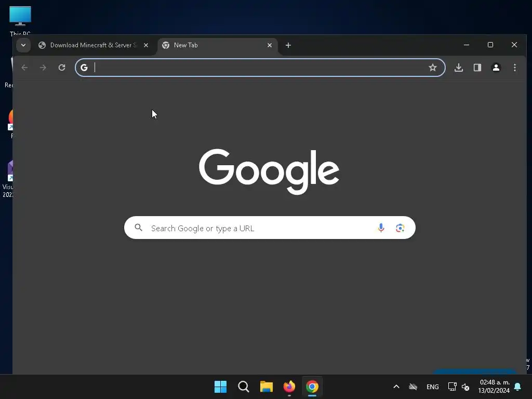Close the Download Minecraft tab
The image size is (532, 399).
pos(146,45)
